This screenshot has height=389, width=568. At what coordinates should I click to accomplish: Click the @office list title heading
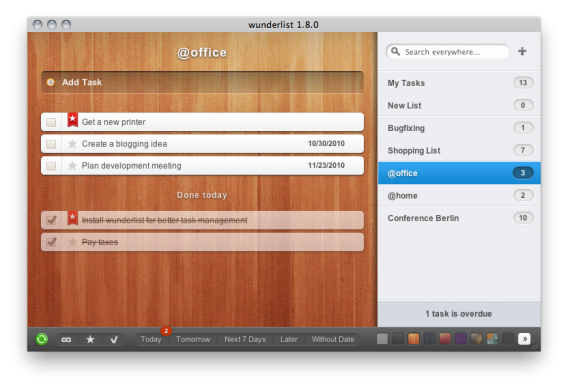pos(202,53)
